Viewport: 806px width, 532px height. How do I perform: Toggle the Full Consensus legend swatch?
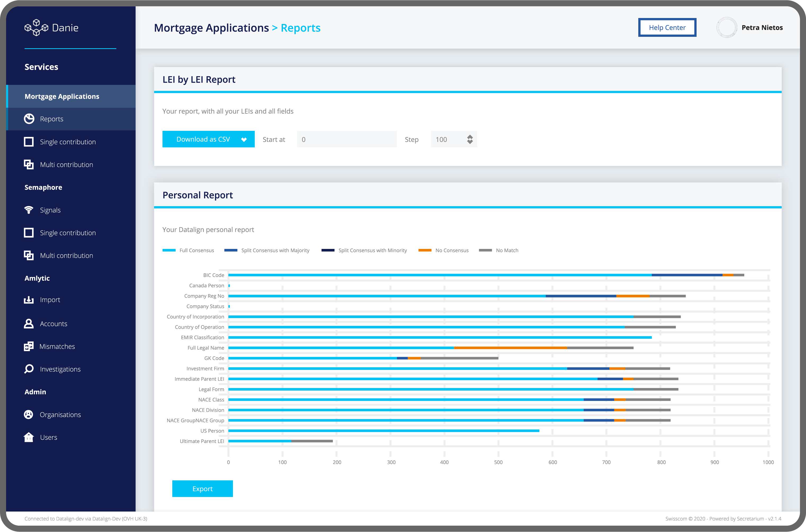click(169, 251)
